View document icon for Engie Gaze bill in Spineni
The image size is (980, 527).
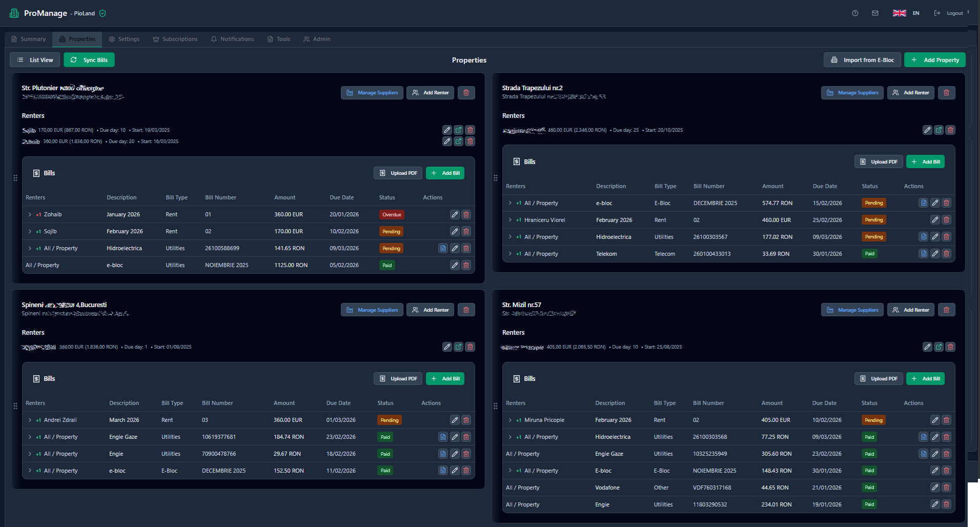point(443,437)
